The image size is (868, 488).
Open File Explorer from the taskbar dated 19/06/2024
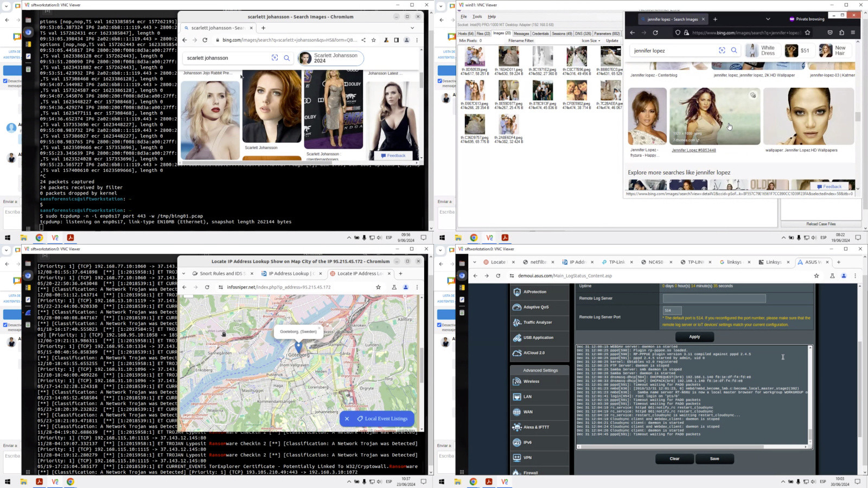point(458,237)
